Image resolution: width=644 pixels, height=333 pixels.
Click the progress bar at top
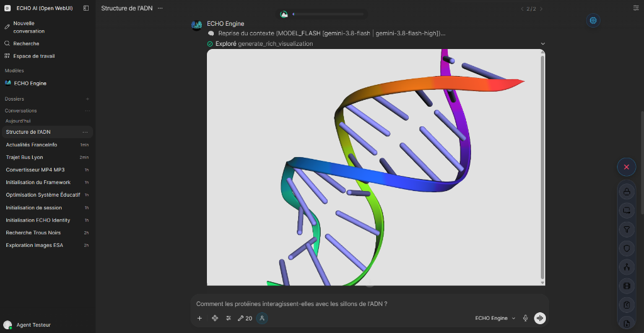point(328,14)
